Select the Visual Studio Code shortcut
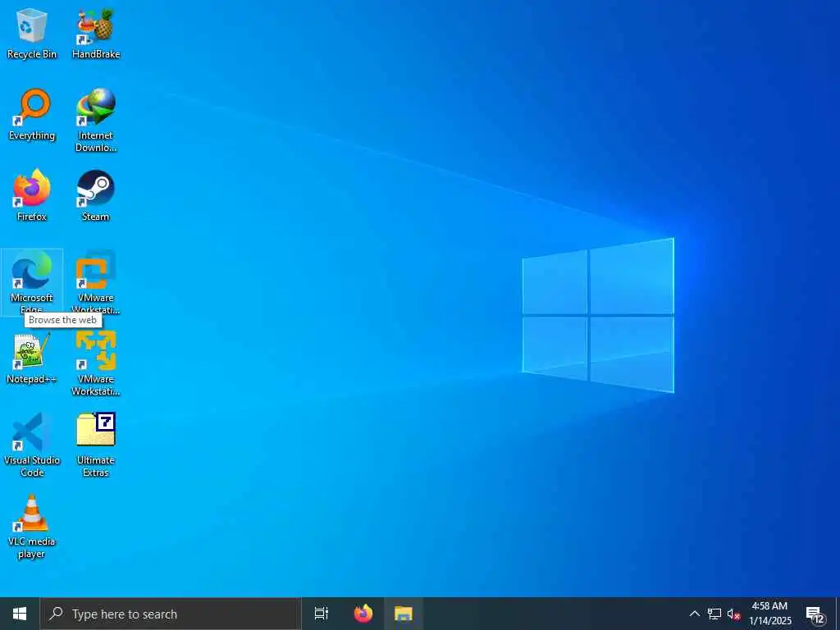Screen dimensions: 840x630 pyautogui.click(x=32, y=445)
